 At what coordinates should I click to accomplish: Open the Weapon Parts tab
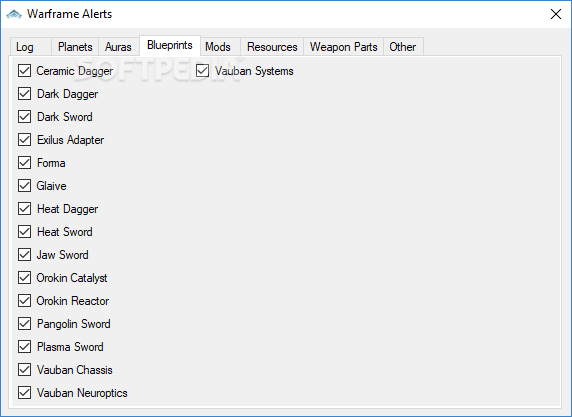coord(344,47)
